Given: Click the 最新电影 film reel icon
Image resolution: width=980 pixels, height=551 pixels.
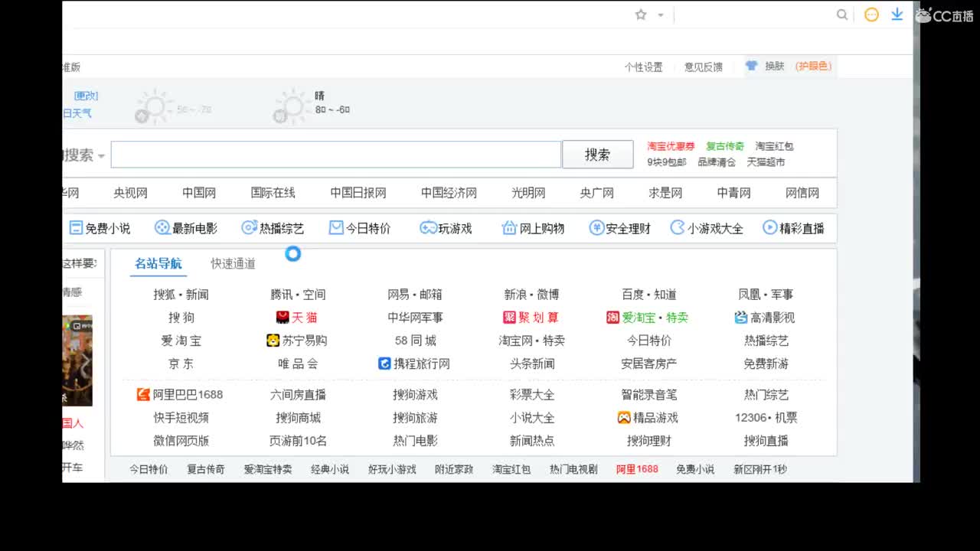Looking at the screenshot, I should (x=162, y=228).
